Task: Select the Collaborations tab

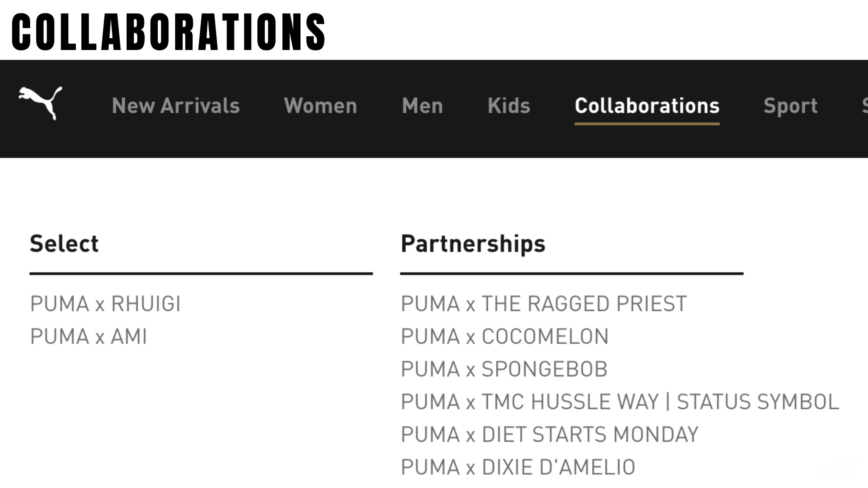Action: pos(647,106)
